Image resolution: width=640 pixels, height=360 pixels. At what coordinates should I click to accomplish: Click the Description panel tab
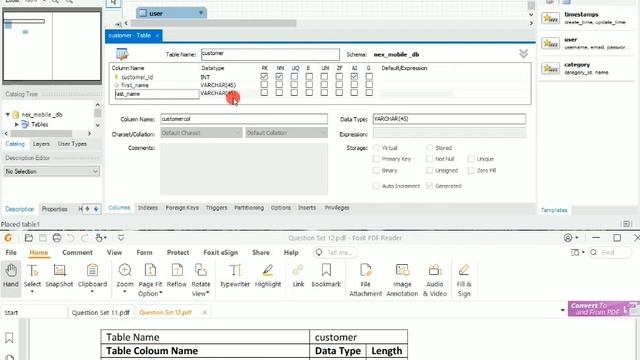(x=20, y=209)
